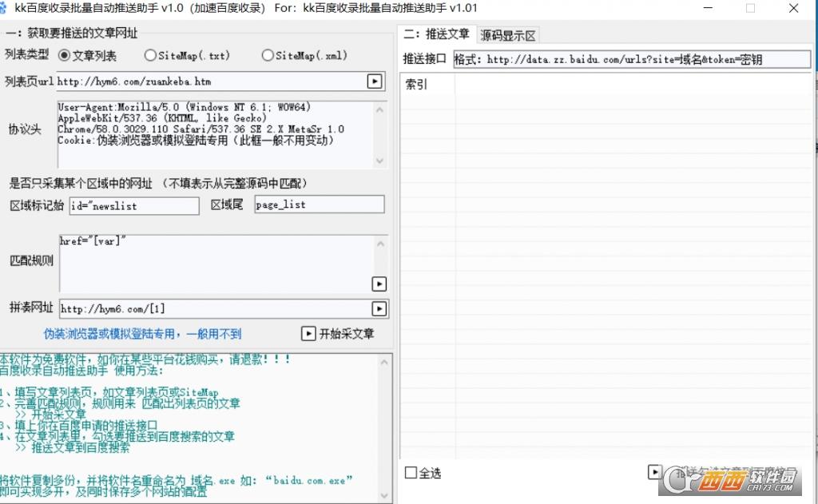Click the 列表页url input field

tap(211, 81)
